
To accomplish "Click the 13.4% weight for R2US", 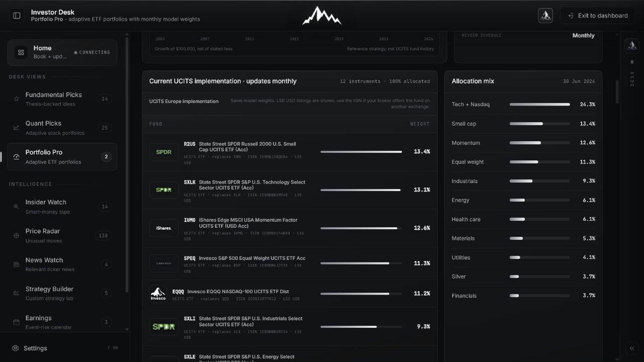I will tap(422, 152).
